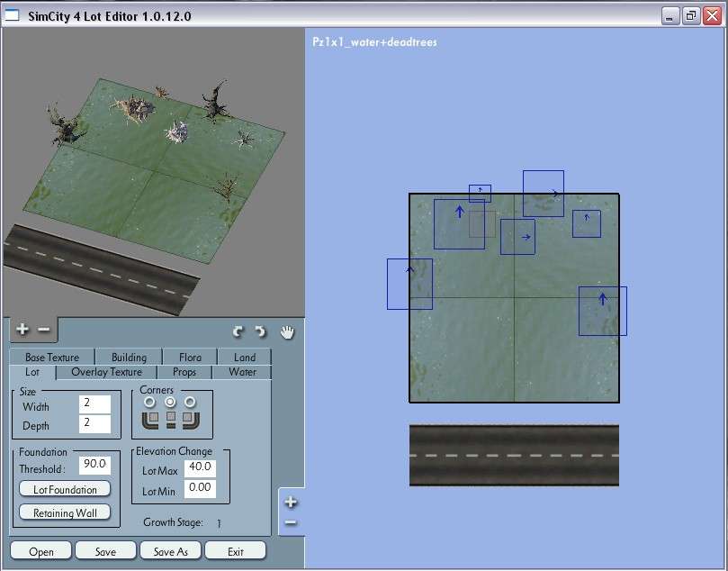Open the Land tab
728x571 pixels.
pos(245,357)
